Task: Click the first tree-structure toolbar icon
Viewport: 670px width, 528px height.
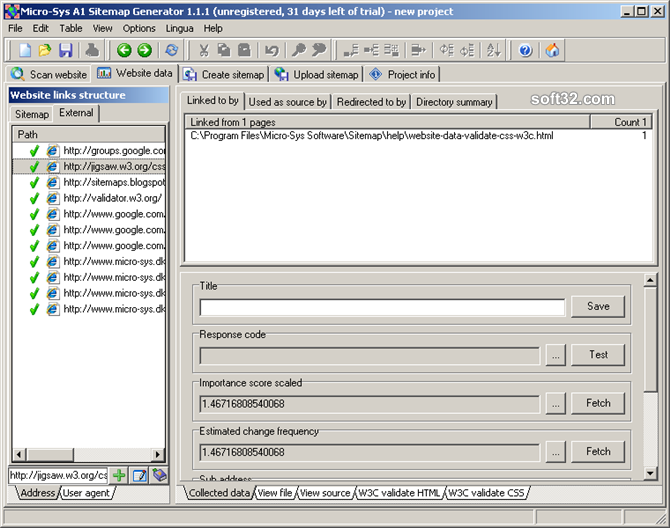Action: (351, 50)
